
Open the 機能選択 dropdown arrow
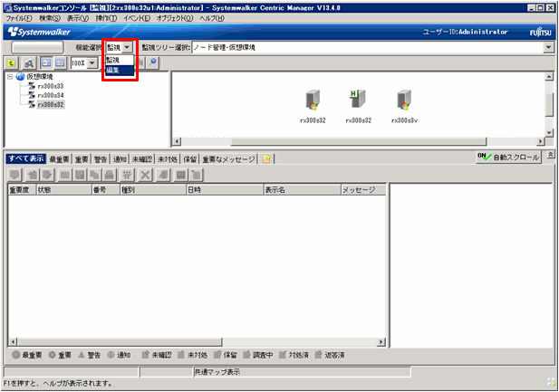(127, 47)
